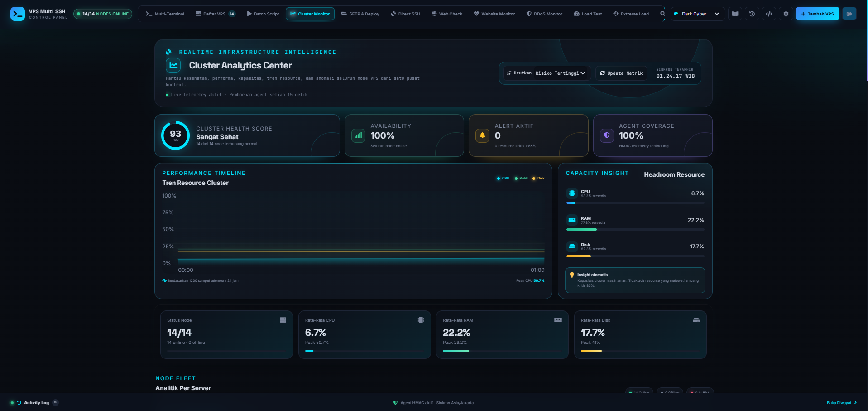Screen dimensions: 868x411
Task: Switch to the Load Test tab
Action: pos(588,14)
